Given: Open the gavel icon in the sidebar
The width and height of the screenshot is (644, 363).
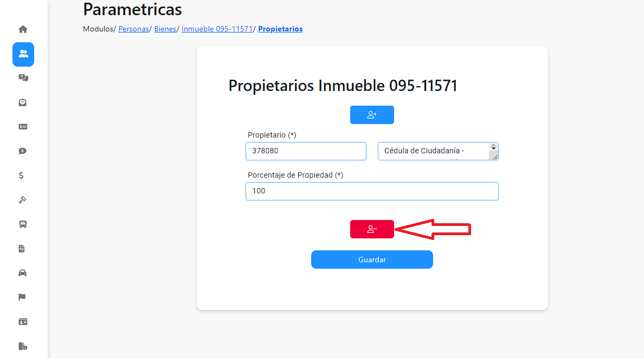Looking at the screenshot, I should pos(23,200).
